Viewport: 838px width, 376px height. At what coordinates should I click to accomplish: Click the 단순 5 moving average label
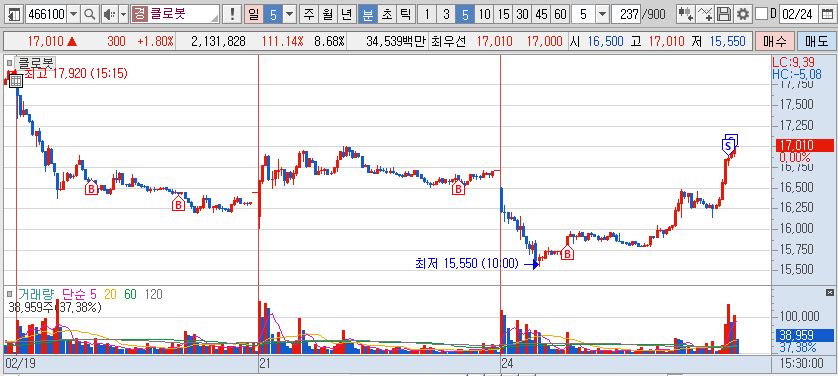[80, 294]
